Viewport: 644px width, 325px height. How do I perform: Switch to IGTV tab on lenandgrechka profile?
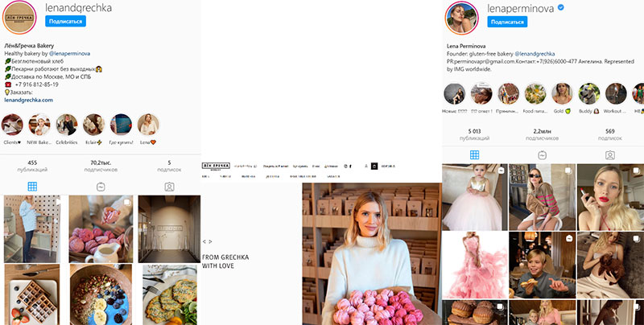pyautogui.click(x=101, y=187)
